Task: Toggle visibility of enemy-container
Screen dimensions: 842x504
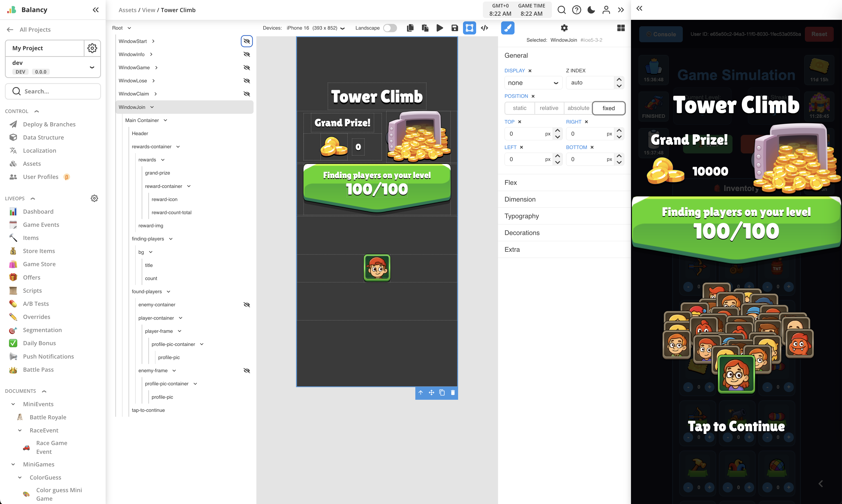Action: click(x=247, y=305)
